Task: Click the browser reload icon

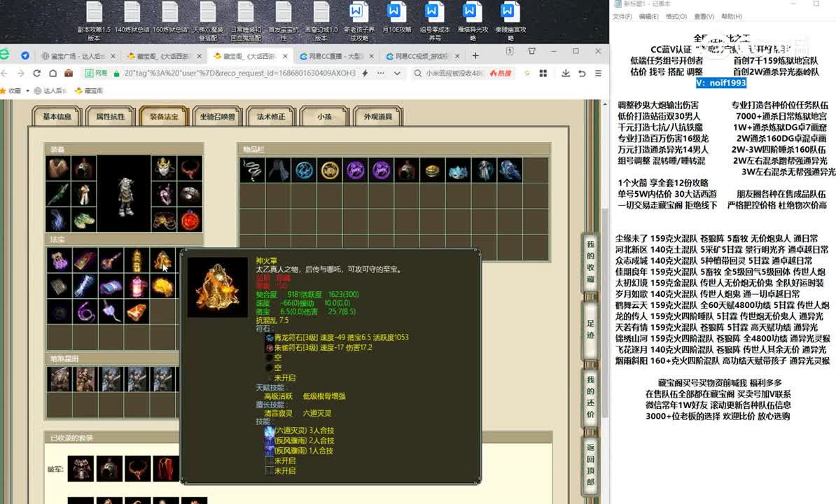Action: 37,73
